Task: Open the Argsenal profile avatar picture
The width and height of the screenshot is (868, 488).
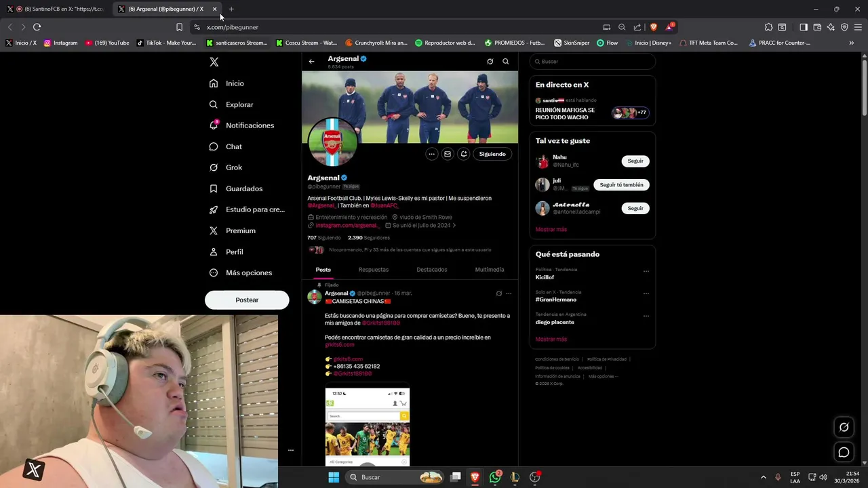Action: (x=332, y=142)
